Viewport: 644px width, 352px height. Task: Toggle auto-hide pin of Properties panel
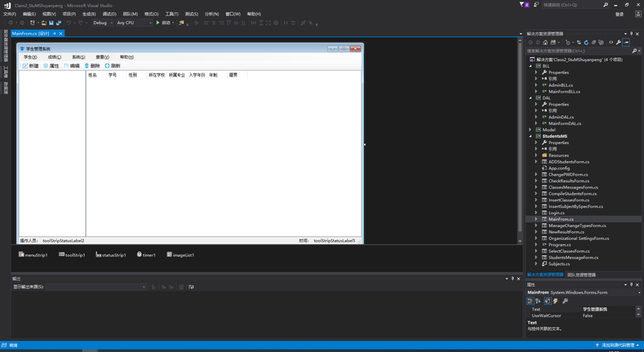point(631,284)
